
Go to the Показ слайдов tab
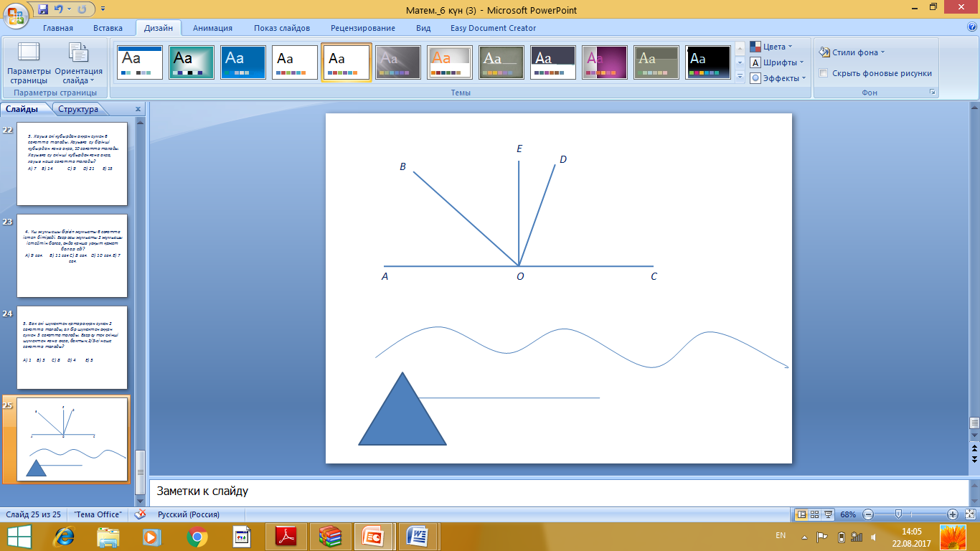click(x=282, y=28)
